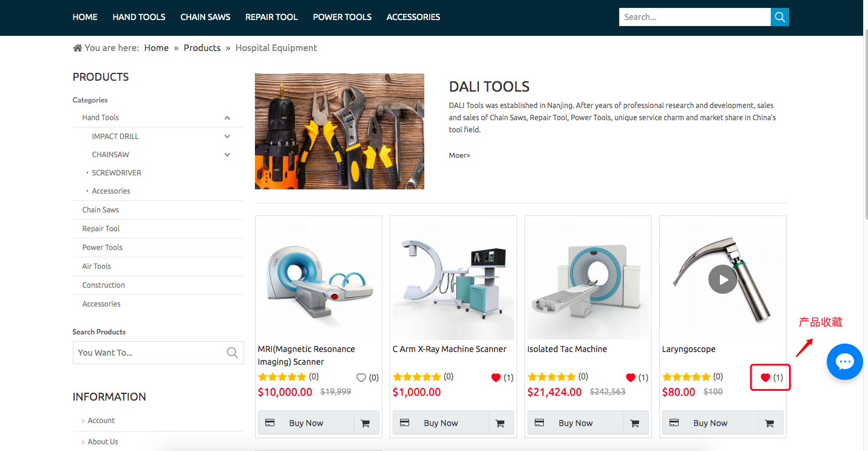This screenshot has height=451, width=868.
Task: Click the cart icon under MRI Scanner
Action: [x=365, y=423]
